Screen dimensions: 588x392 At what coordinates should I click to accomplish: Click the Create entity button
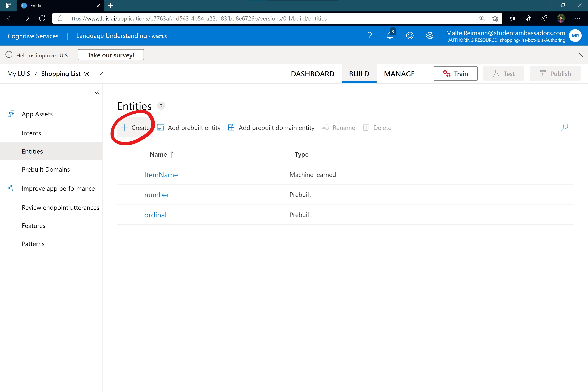point(135,128)
